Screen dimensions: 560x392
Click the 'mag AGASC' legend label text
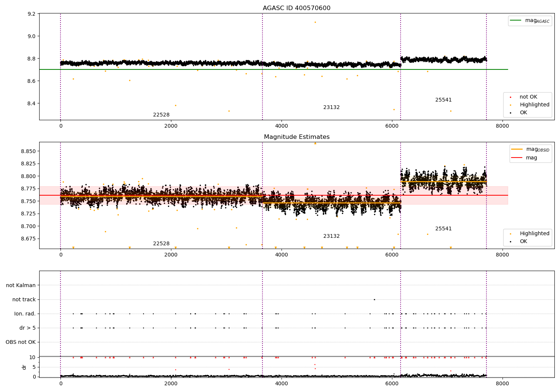click(x=537, y=21)
